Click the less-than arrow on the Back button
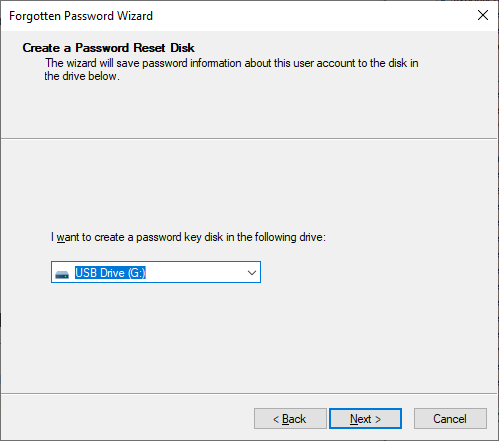This screenshot has width=499, height=441. pyautogui.click(x=276, y=419)
